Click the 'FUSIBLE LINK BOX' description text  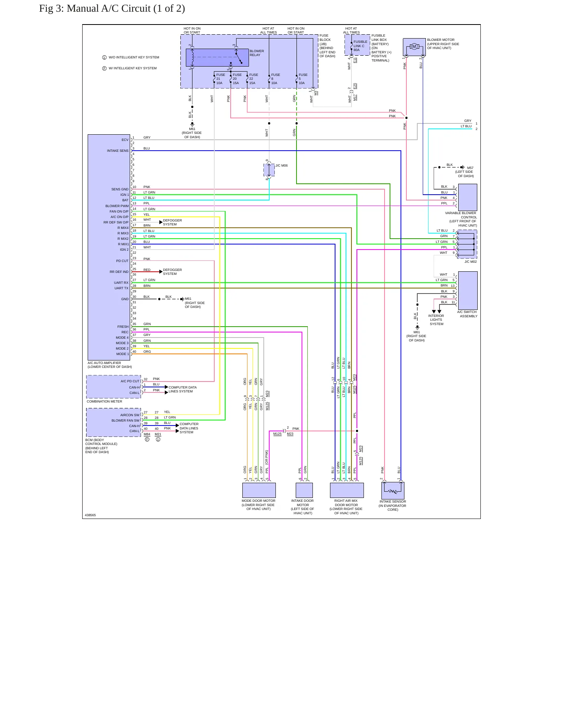(381, 48)
